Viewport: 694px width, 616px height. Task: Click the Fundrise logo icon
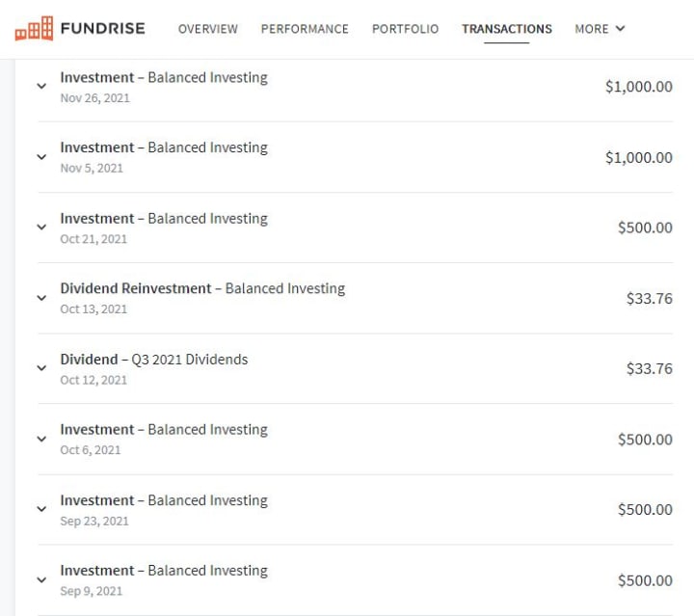point(34,29)
